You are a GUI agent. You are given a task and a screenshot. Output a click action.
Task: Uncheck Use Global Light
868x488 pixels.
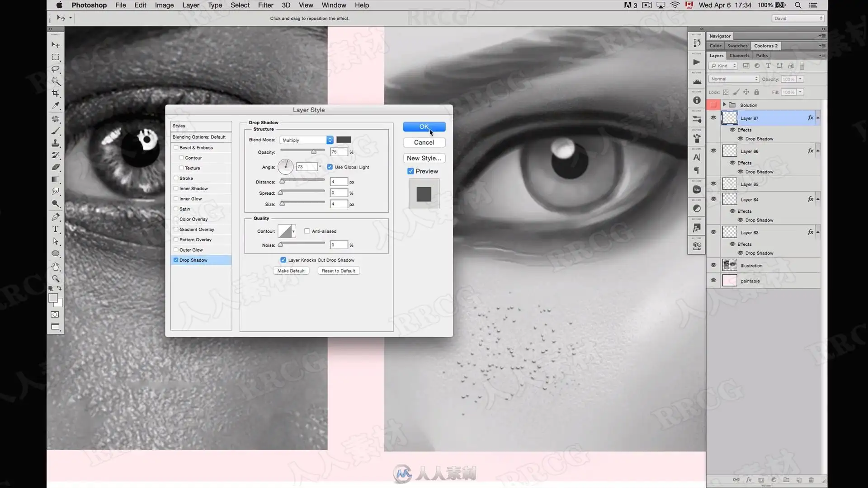coord(330,167)
